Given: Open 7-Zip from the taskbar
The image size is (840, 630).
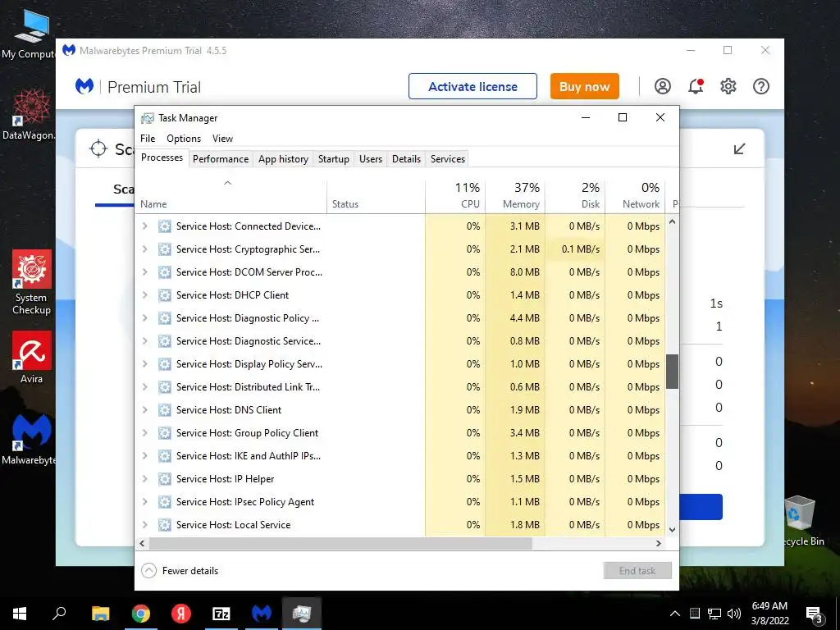Looking at the screenshot, I should click(x=221, y=614).
